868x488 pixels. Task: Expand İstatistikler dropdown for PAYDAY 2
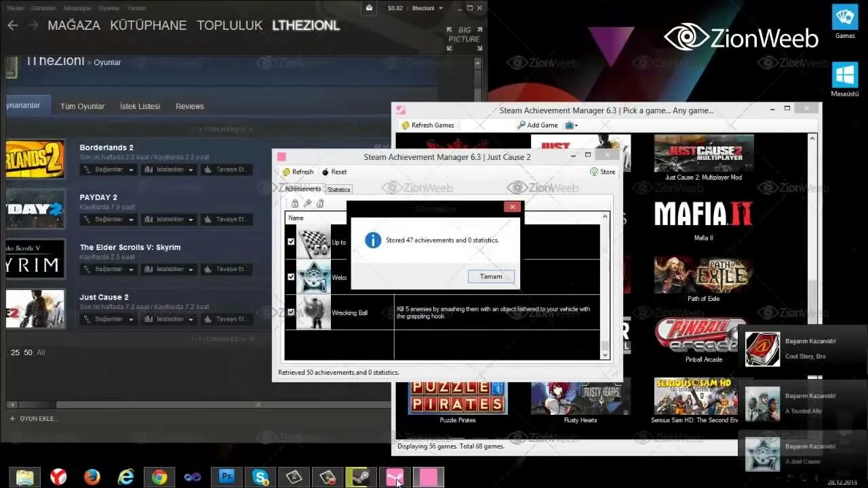point(169,220)
